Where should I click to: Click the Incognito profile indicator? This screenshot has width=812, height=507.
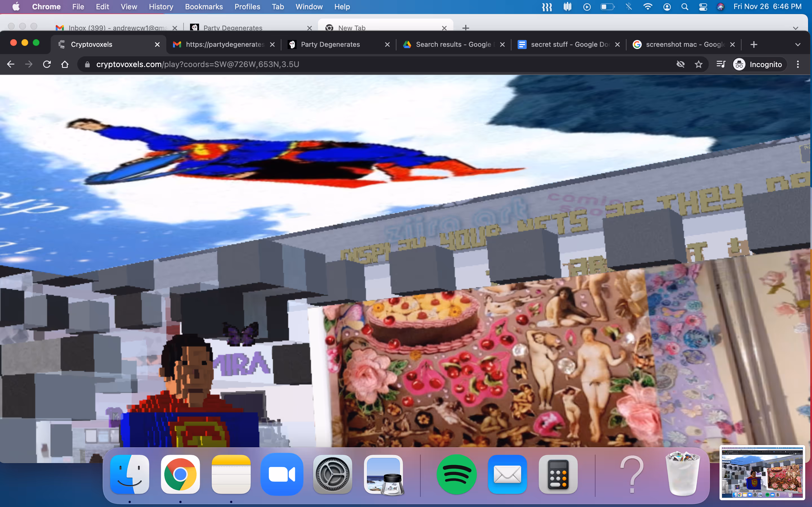coord(758,65)
